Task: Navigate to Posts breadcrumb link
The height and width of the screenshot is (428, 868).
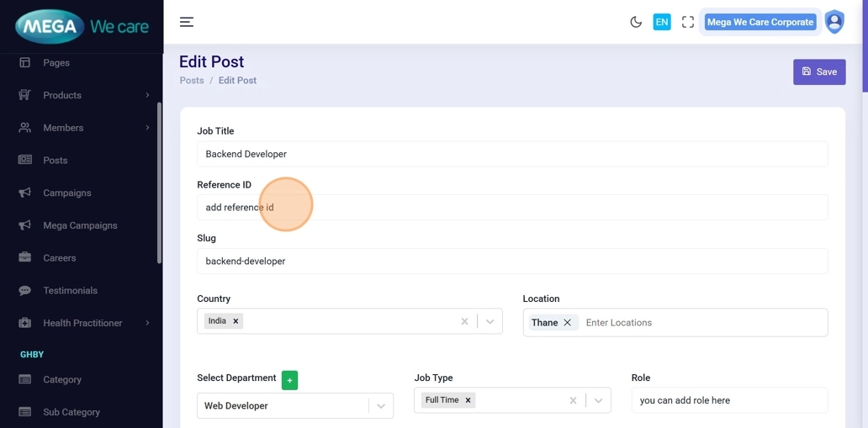Action: click(x=192, y=81)
